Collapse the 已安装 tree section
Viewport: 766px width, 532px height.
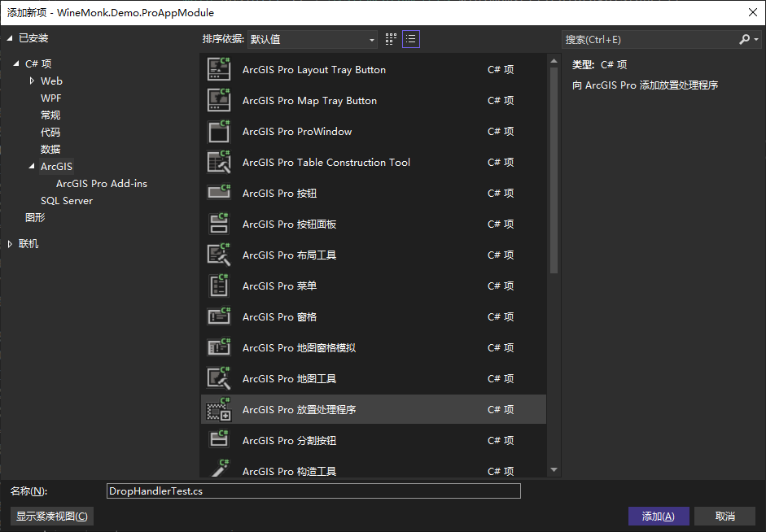click(10, 38)
